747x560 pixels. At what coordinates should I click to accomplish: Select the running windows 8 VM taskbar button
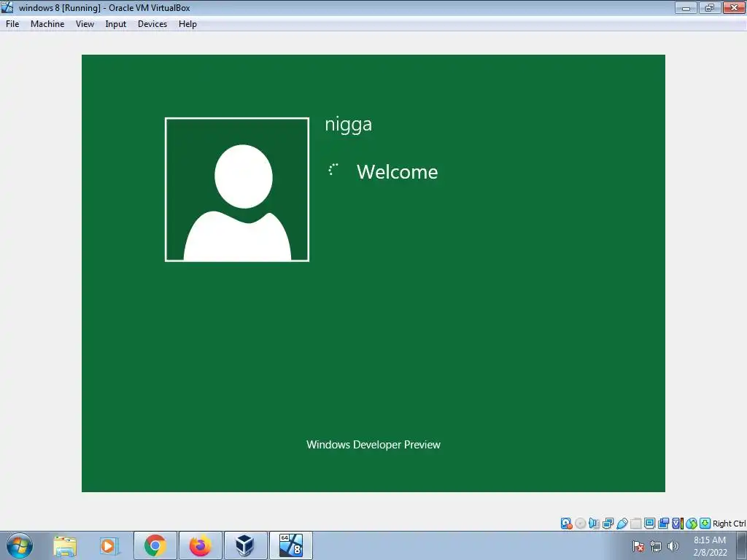coord(290,545)
